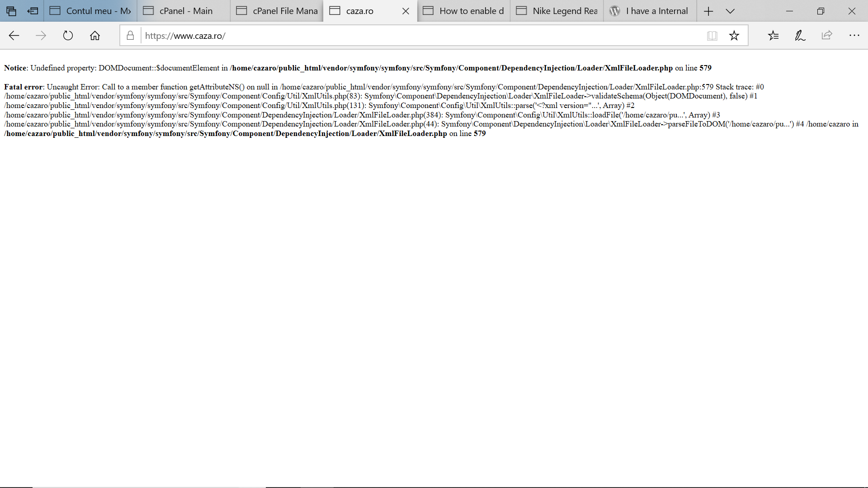Open a new tab with plus

point(708,11)
